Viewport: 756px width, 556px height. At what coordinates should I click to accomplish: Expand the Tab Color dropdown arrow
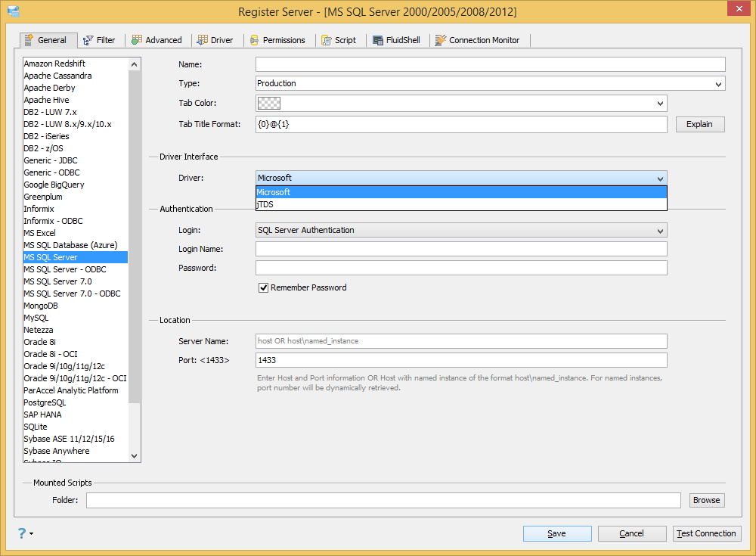[x=660, y=104]
